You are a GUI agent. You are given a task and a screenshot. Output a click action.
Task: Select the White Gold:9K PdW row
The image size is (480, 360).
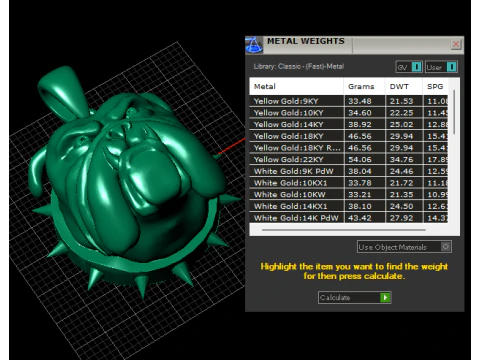[x=348, y=171]
